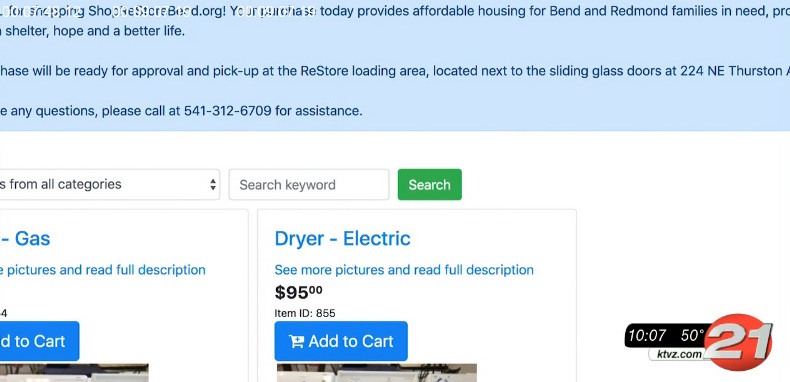The image size is (790, 382).
Task: Click the 541-312-6709 phone number
Action: pos(228,111)
